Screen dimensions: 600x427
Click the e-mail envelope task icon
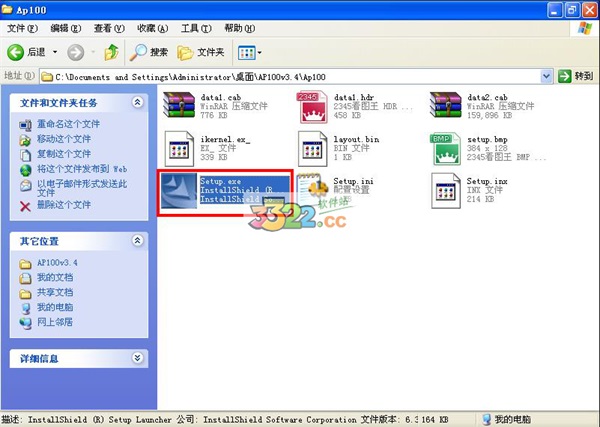[x=25, y=186]
